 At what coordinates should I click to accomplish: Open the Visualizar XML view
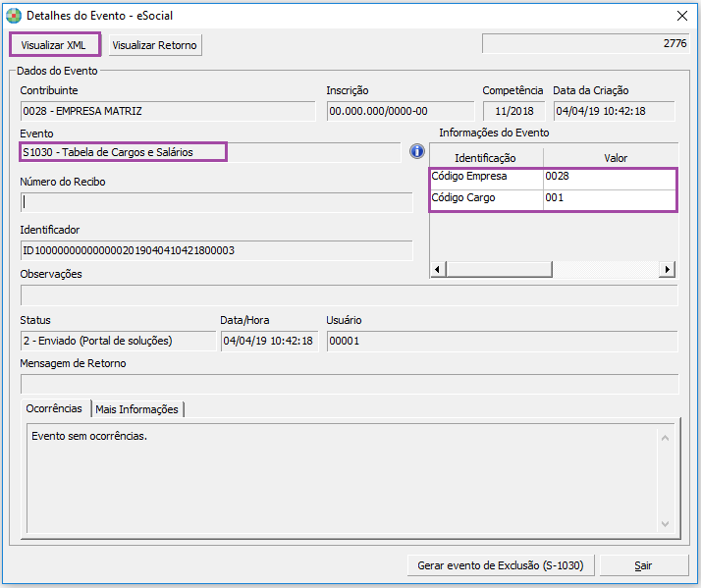click(x=54, y=45)
